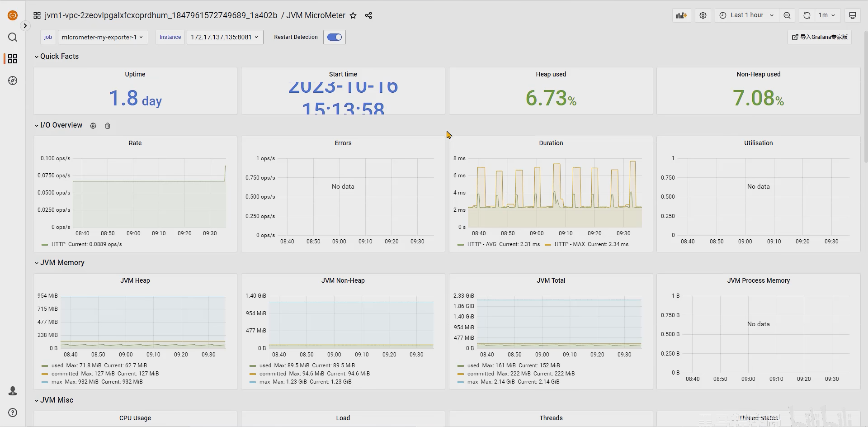Open the Start time panel title menu
The image size is (868, 427).
tap(343, 74)
